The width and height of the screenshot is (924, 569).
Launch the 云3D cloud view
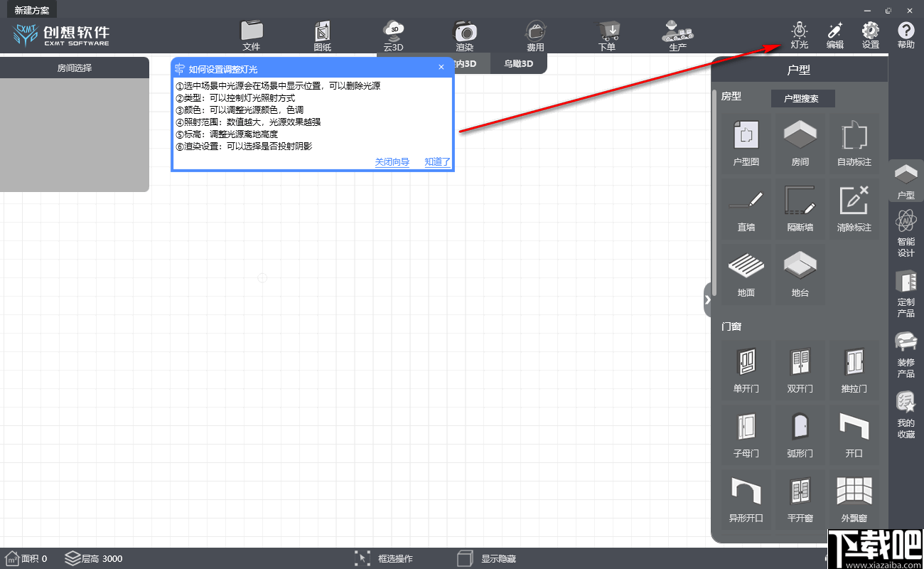click(394, 36)
